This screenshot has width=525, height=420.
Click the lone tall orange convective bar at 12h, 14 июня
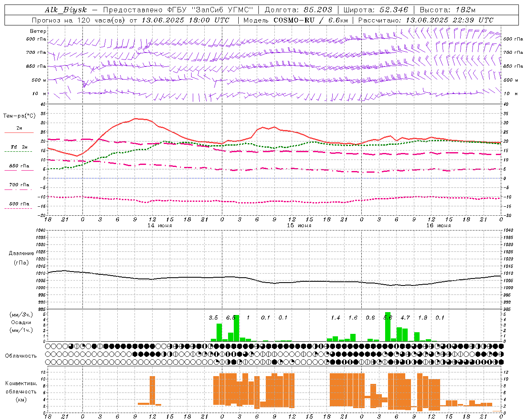[153, 390]
